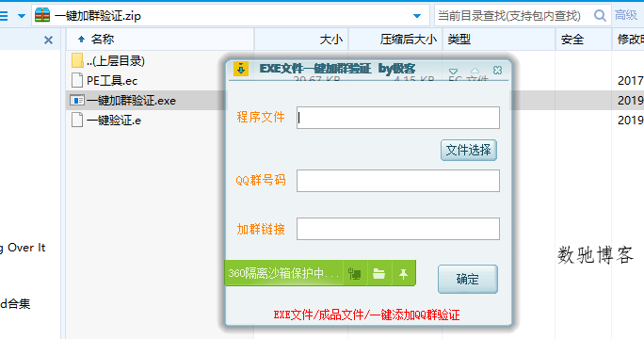Click the hamburger menu icon at top left
Image resolution: width=644 pixels, height=339 pixels.
3,16
